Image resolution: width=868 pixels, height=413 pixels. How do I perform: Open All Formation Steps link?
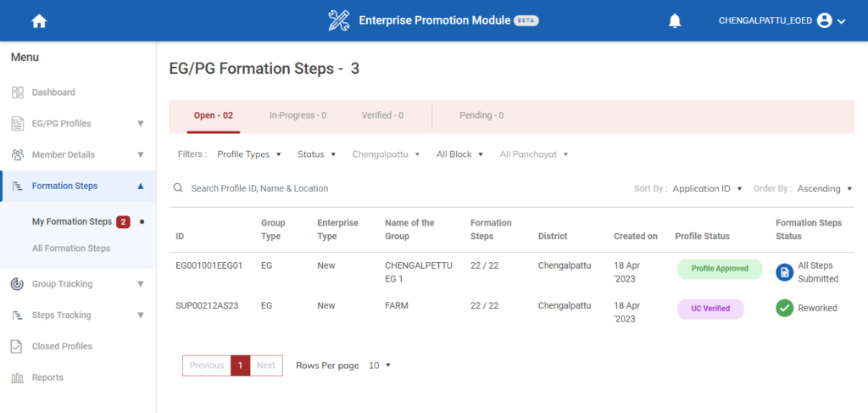71,248
